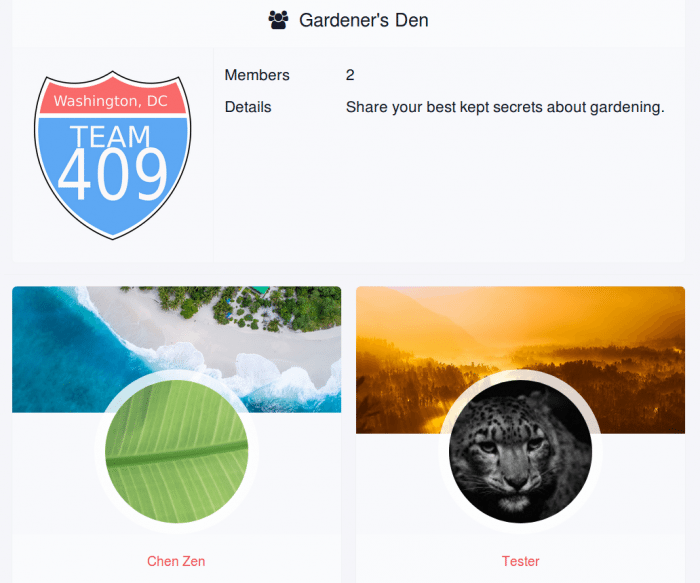This screenshot has height=583, width=700.
Task: Click the TEAM text on the shield
Action: click(x=110, y=136)
